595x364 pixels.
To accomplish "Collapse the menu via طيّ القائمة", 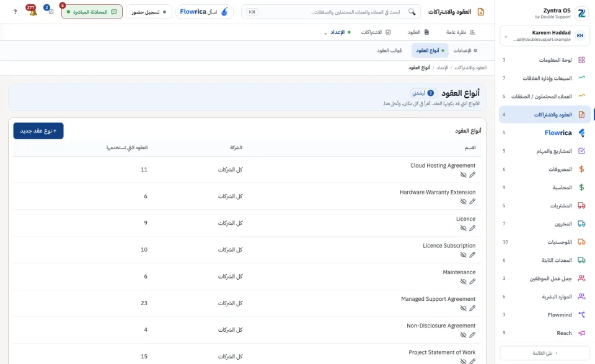I will (545, 353).
